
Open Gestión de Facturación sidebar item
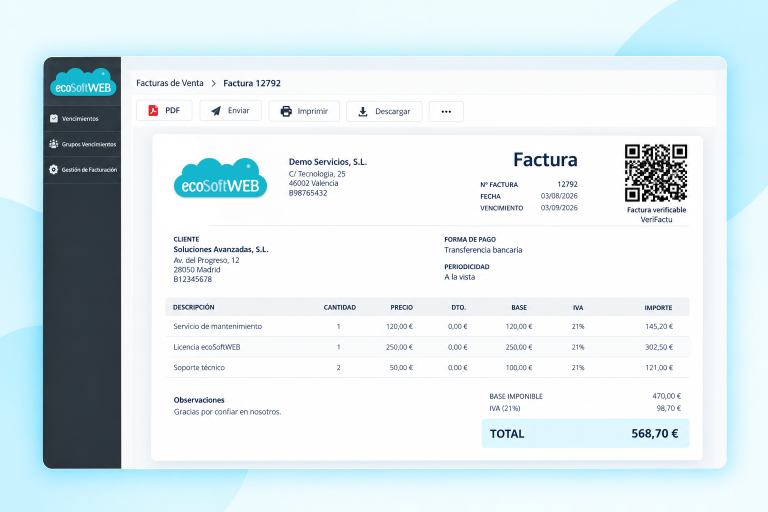click(82, 170)
